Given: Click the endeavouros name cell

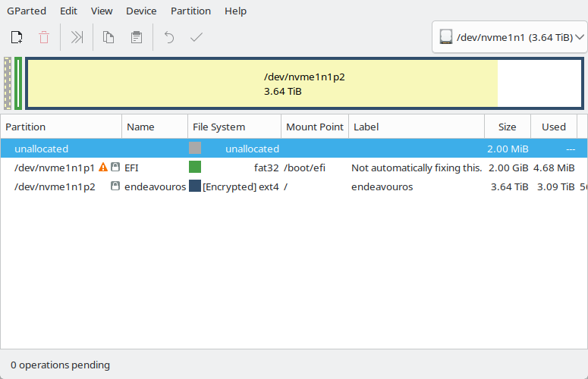Looking at the screenshot, I should (156, 186).
